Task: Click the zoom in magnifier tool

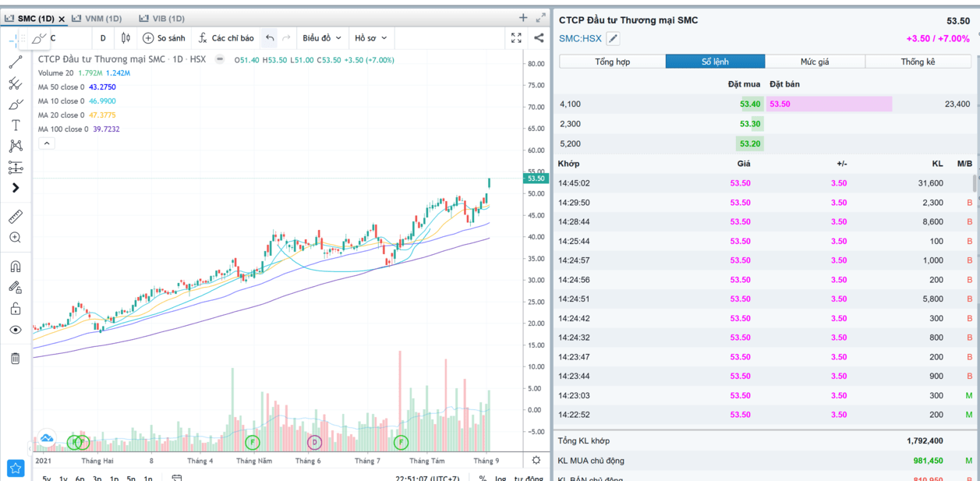Action: click(x=16, y=238)
